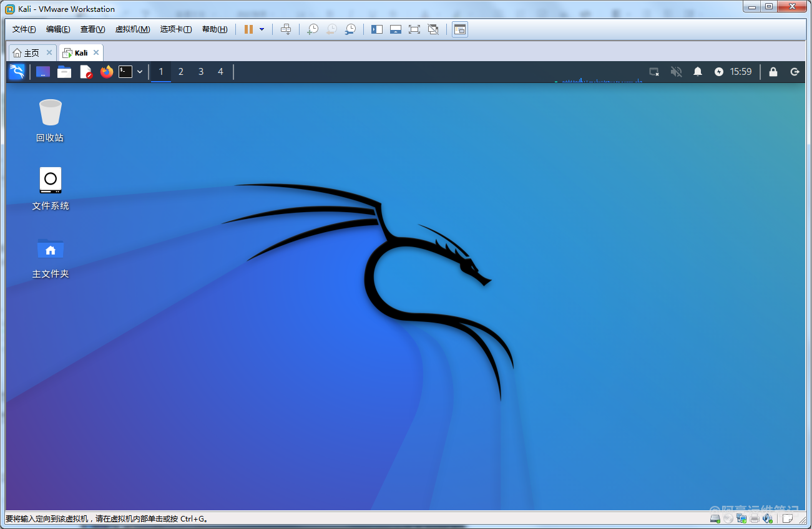Expand the terminal launcher dropdown arrow

click(140, 72)
